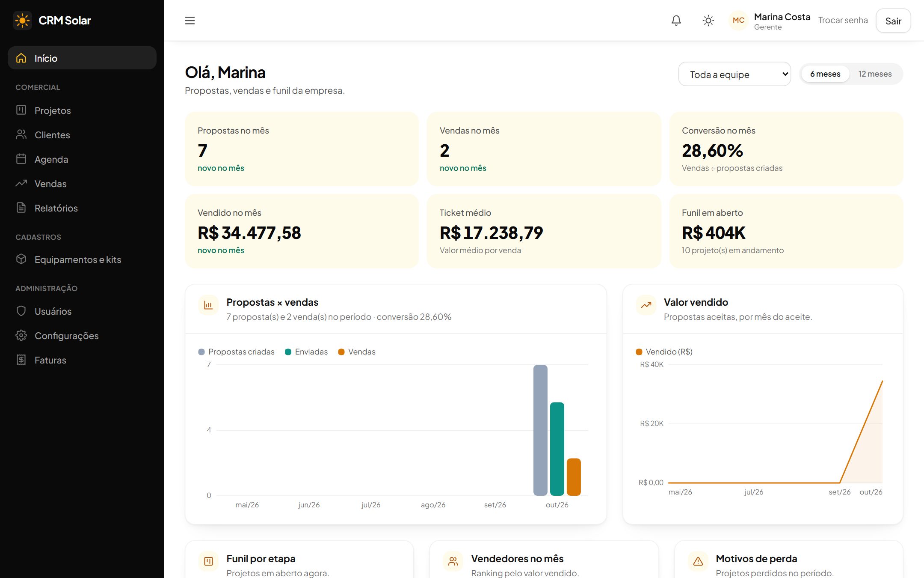The image size is (924, 578).
Task: Select the 6 meses period
Action: 825,74
